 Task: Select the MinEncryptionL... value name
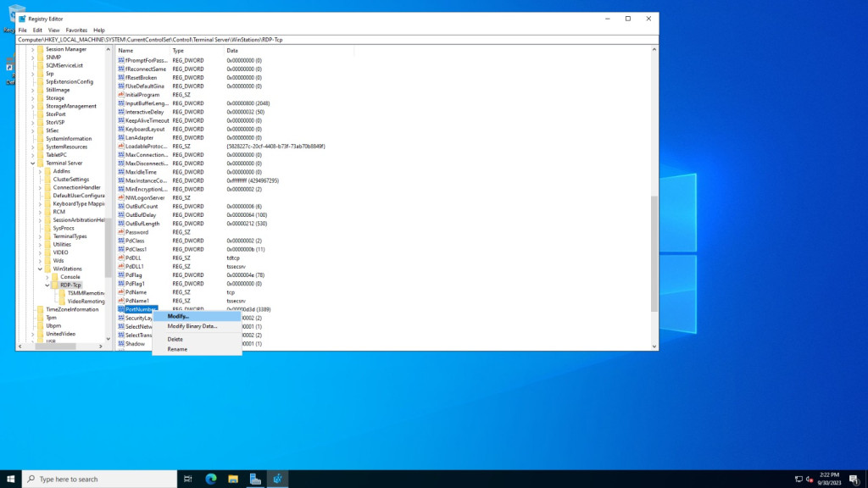point(146,189)
